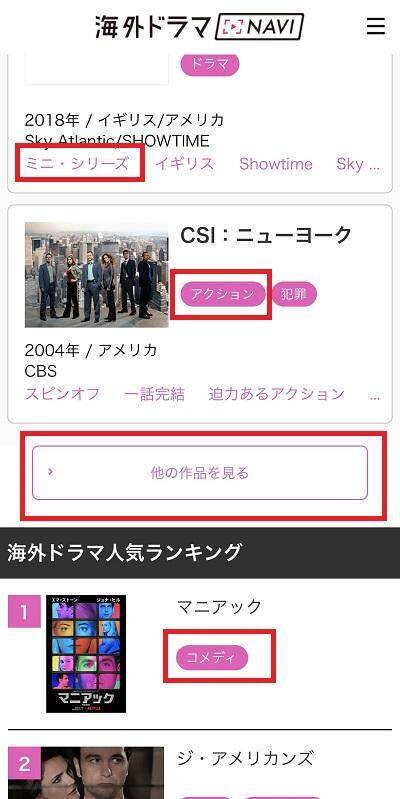Tap the コメディ genre tag
This screenshot has width=400, height=799.
pos(212,657)
